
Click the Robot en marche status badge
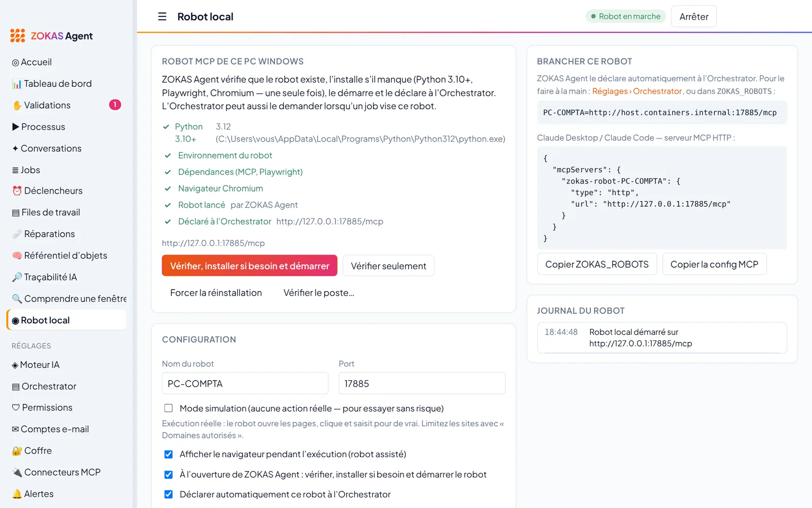tap(625, 16)
